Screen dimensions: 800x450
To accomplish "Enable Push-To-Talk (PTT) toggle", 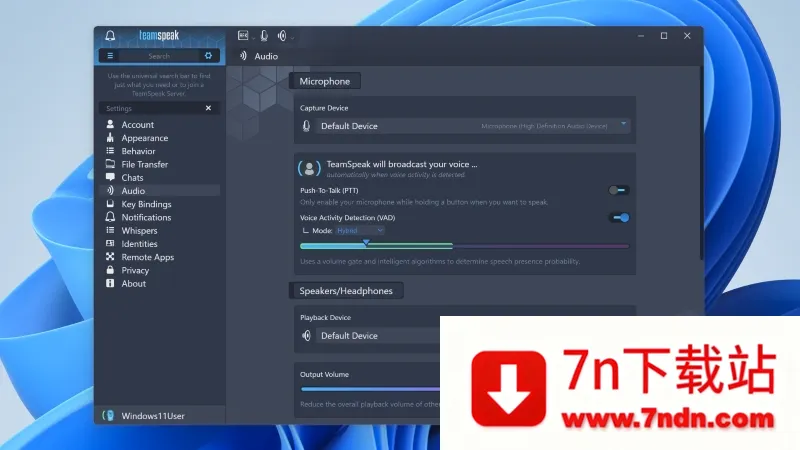I will click(619, 190).
